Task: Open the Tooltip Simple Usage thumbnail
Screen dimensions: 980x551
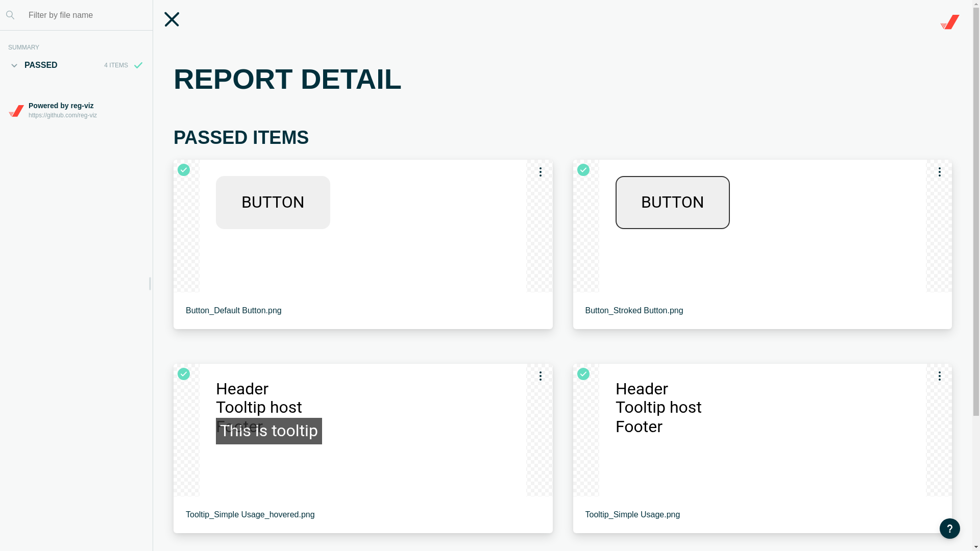Action: (763, 430)
